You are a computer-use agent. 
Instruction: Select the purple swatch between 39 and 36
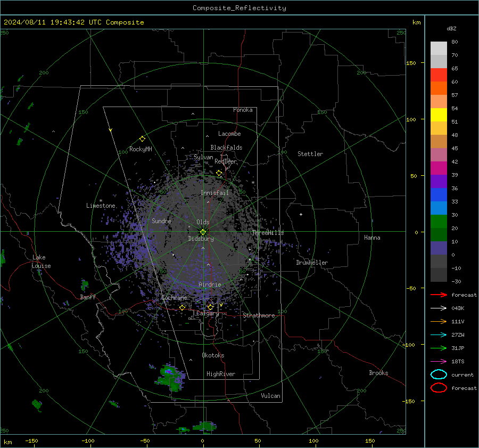439,181
